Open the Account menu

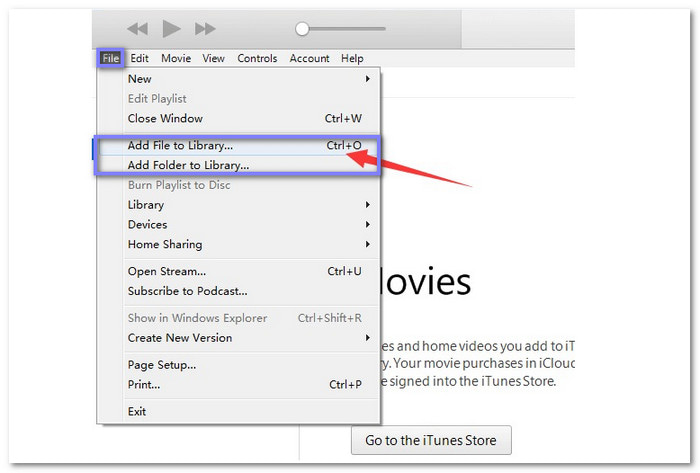pyautogui.click(x=309, y=58)
